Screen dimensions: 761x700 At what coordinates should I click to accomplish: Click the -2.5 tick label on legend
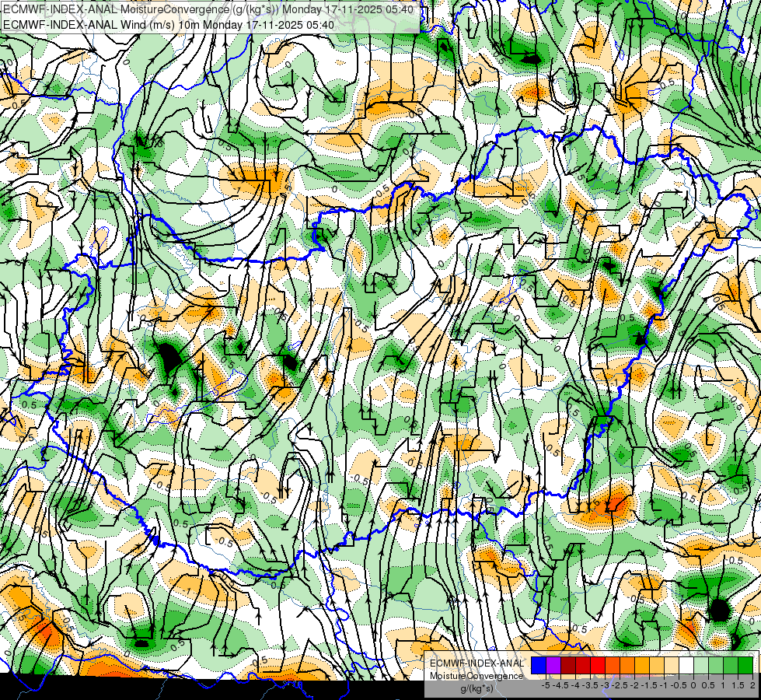click(621, 685)
